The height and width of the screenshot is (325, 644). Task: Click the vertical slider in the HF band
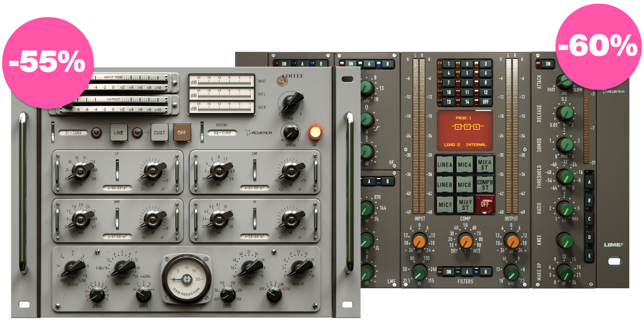click(x=255, y=218)
